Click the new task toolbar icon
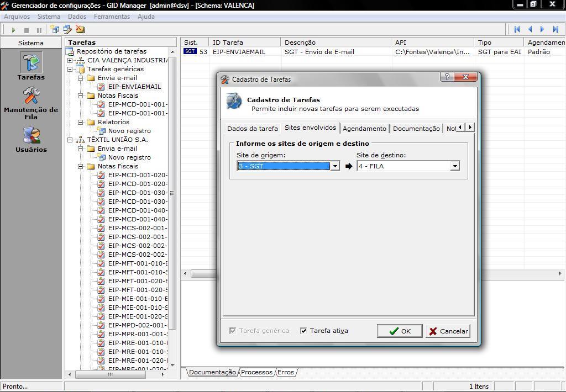The height and width of the screenshot is (392, 566). pos(55,29)
